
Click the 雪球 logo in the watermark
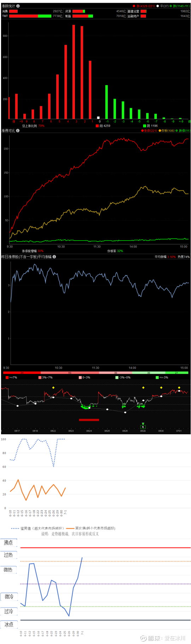tap(143, 638)
